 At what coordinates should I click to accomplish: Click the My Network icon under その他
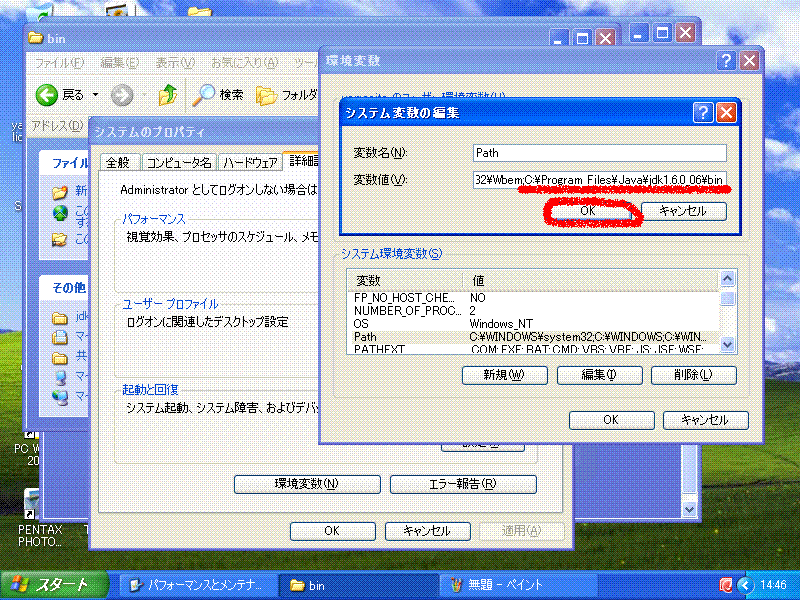click(60, 396)
